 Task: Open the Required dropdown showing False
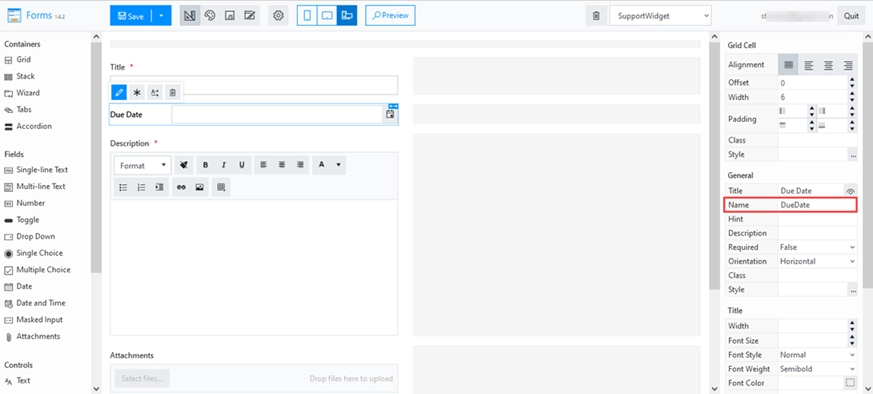817,247
